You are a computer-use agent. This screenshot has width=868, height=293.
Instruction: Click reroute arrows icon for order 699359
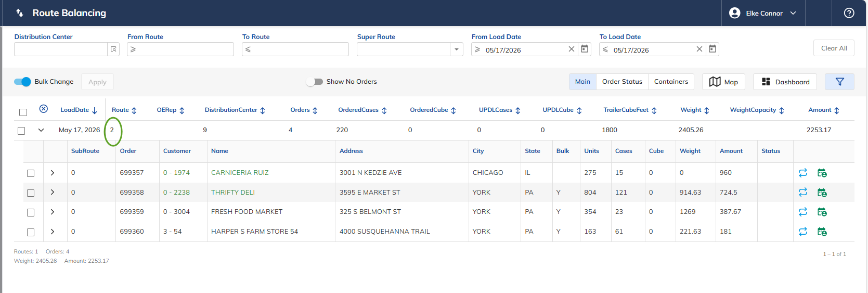click(x=803, y=212)
